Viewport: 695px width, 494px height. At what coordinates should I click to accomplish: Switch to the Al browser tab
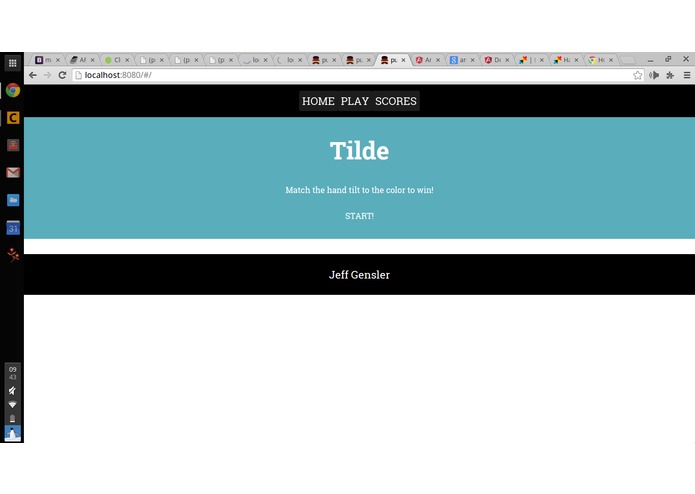point(80,60)
